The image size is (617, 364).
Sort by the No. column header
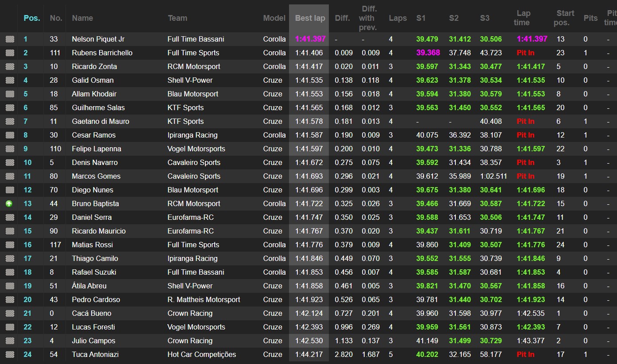click(56, 18)
